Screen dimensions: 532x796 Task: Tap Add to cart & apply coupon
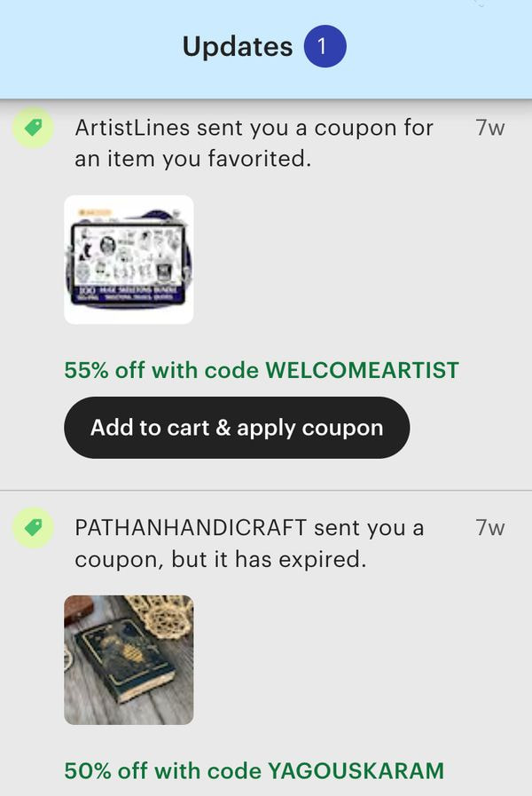(237, 428)
